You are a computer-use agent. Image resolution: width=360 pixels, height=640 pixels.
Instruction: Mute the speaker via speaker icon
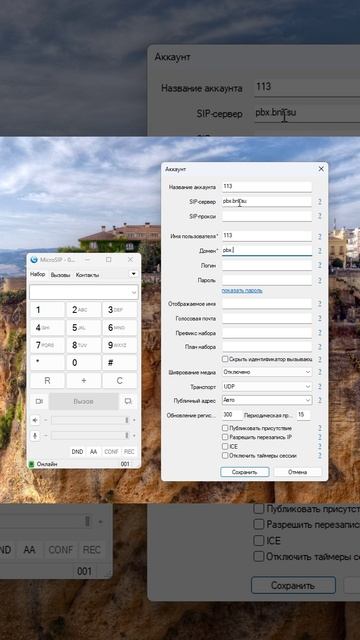(x=35, y=420)
